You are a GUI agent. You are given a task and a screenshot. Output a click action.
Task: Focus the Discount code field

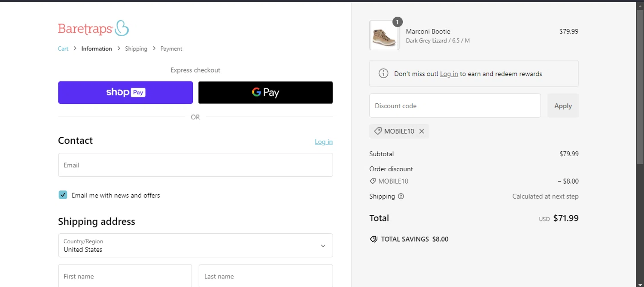[x=455, y=106]
